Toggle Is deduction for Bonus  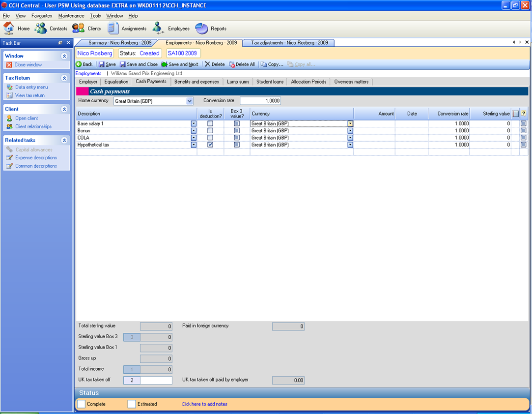[x=210, y=131]
